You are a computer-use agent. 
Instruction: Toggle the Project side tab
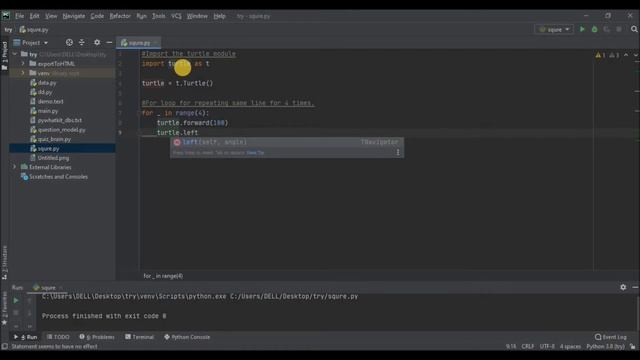point(4,56)
